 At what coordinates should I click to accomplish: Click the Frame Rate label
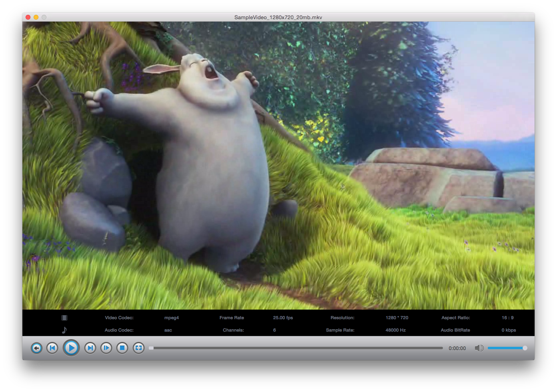click(x=232, y=318)
